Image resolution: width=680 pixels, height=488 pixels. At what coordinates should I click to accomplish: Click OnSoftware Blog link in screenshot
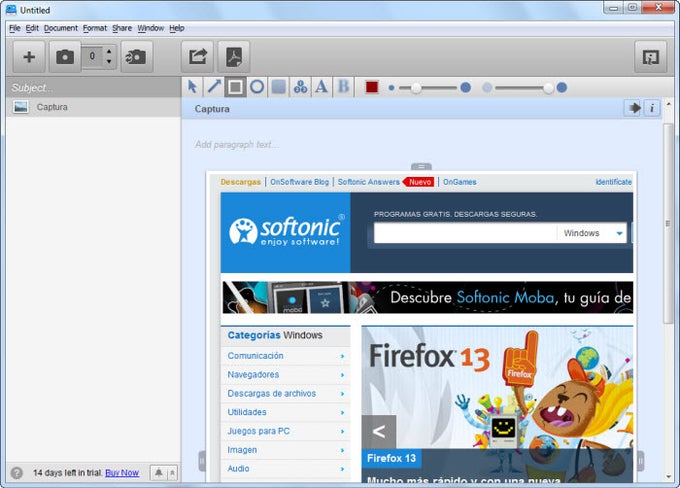pos(299,182)
